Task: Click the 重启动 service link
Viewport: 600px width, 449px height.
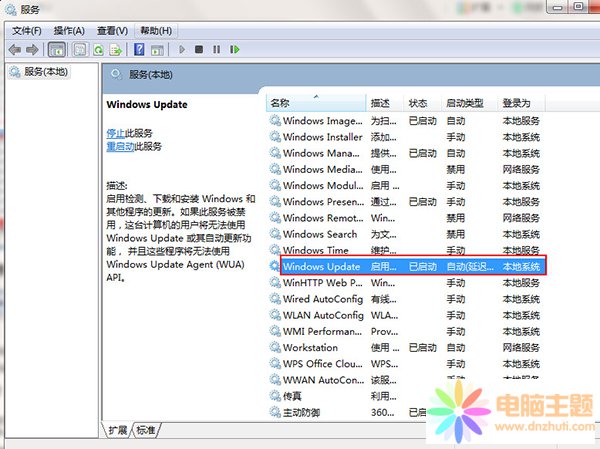Action: coord(120,146)
